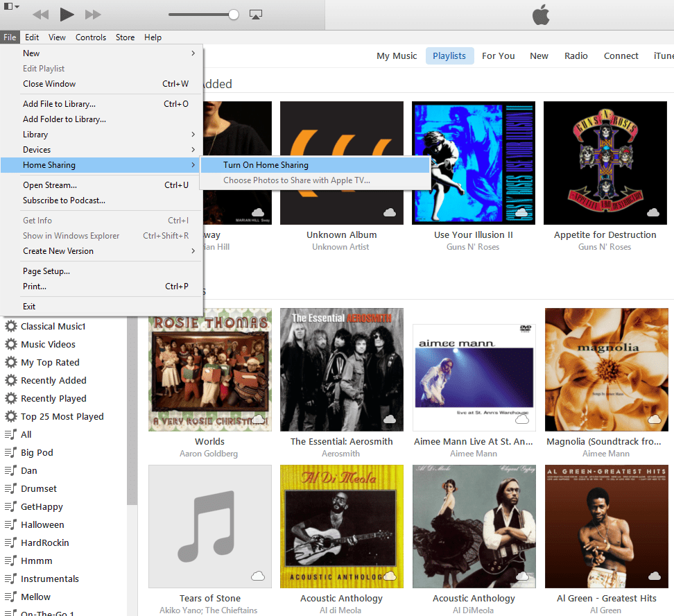Image resolution: width=674 pixels, height=616 pixels.
Task: Choose Print… from the File menu
Action: (x=101, y=286)
